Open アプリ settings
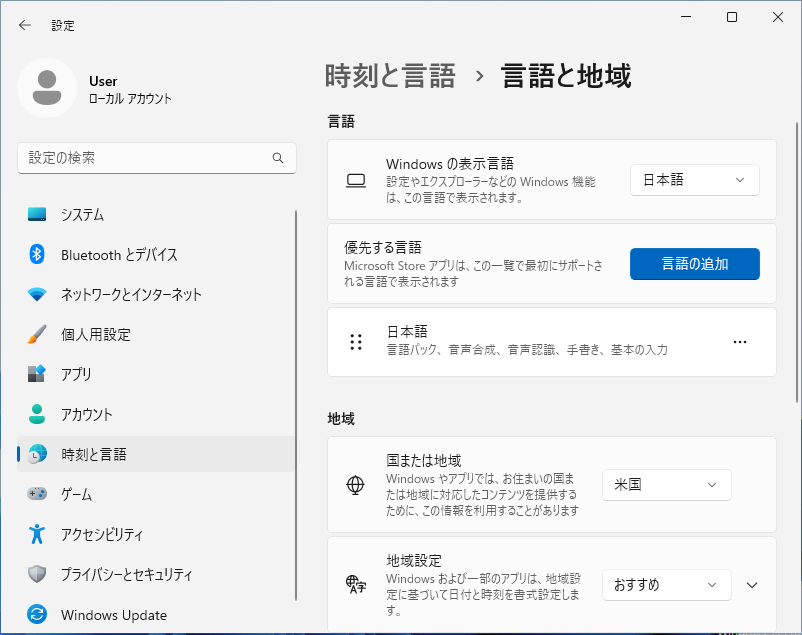The height and width of the screenshot is (635, 802). (x=156, y=374)
